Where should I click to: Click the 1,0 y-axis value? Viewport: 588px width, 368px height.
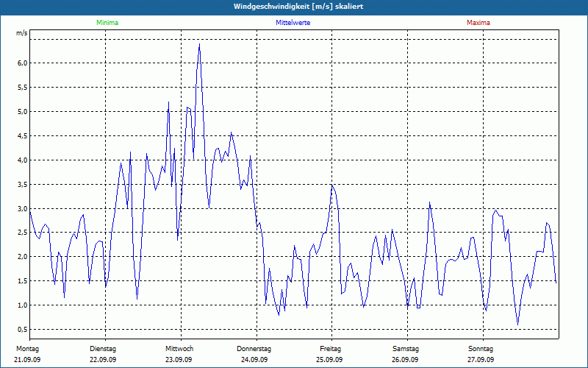tap(23, 305)
